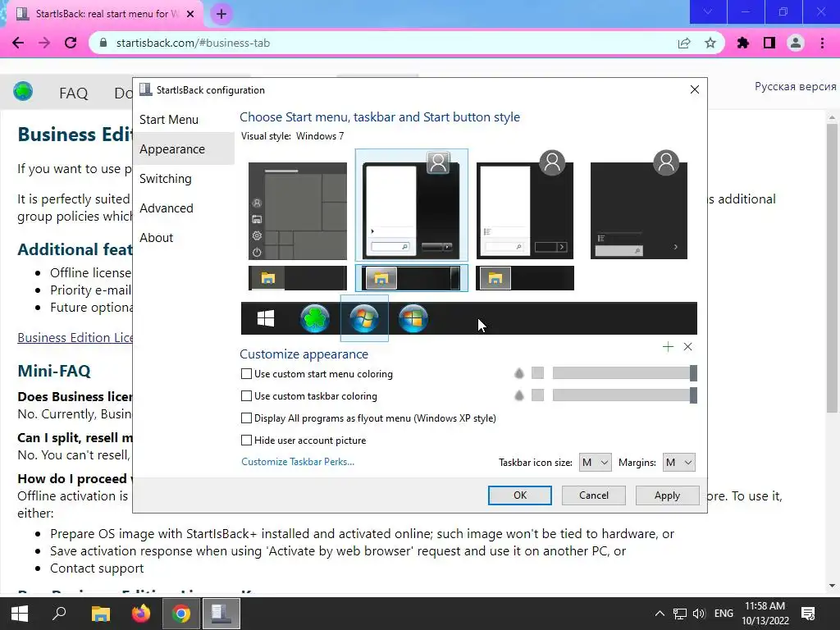Open the Business Edition License link
Screen dimensions: 840x630
click(75, 337)
